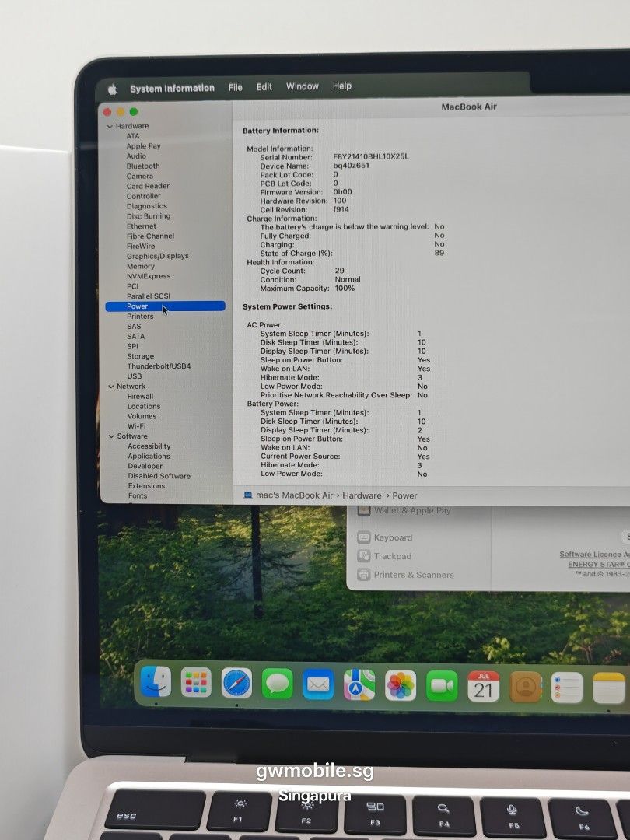Collapse the Hardware section in sidebar

pos(110,127)
